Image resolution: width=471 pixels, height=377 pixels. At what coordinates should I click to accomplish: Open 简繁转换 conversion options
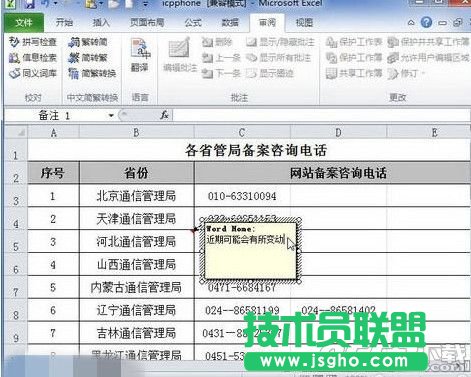coord(92,73)
